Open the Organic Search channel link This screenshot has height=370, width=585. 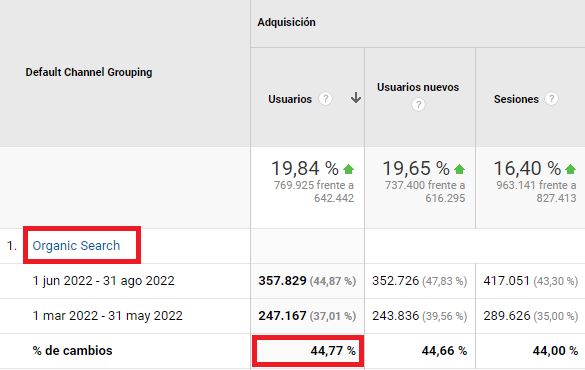76,246
